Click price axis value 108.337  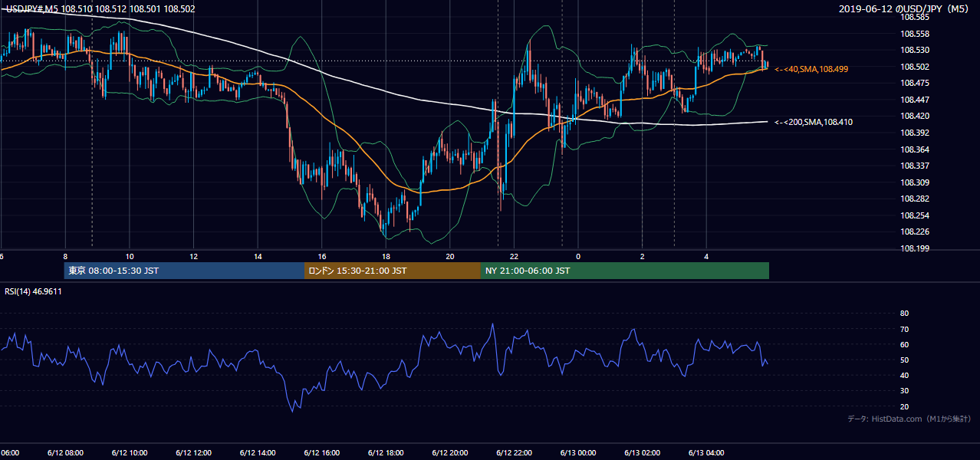tap(915, 166)
